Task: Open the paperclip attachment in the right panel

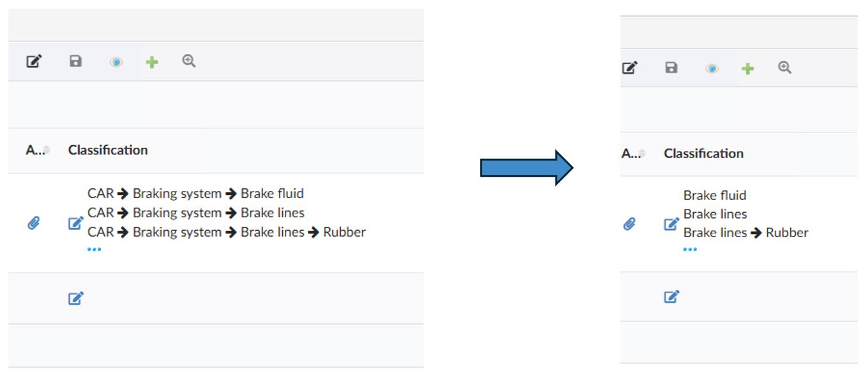Action: pos(629,224)
